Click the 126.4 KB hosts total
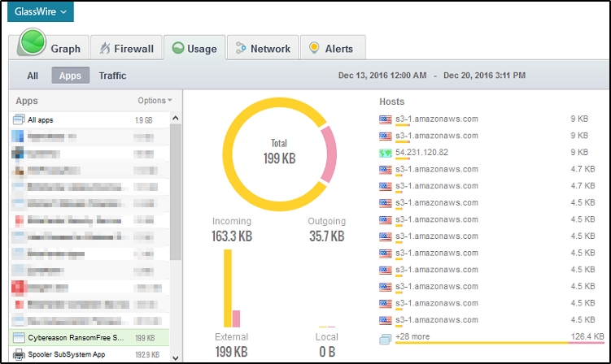The image size is (611, 364). [x=587, y=336]
